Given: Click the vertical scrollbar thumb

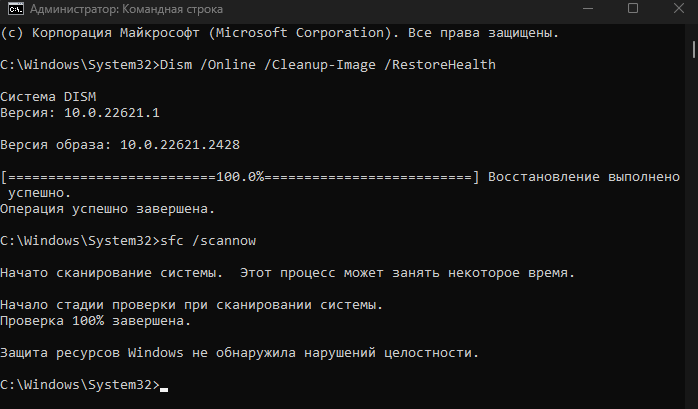Looking at the screenshot, I should coord(694,49).
